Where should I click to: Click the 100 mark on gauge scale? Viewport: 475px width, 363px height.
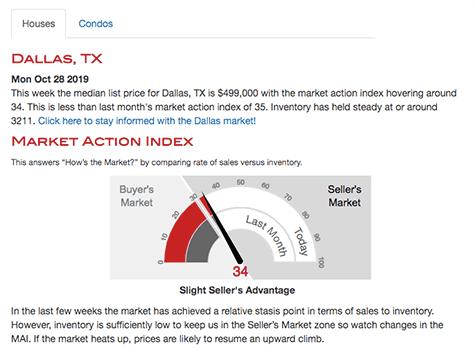pos(321,263)
